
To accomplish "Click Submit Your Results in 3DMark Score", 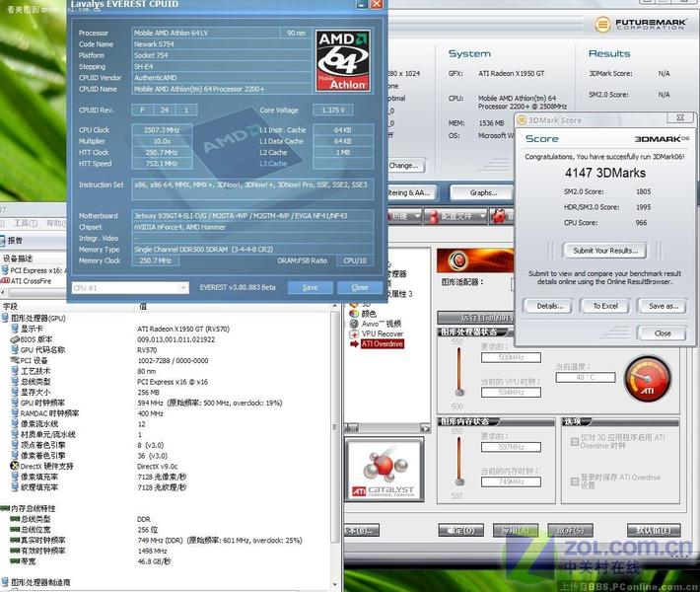I will 605,251.
